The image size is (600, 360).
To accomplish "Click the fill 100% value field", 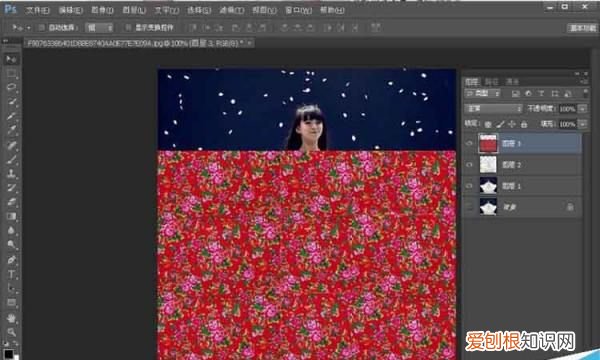I will (567, 124).
